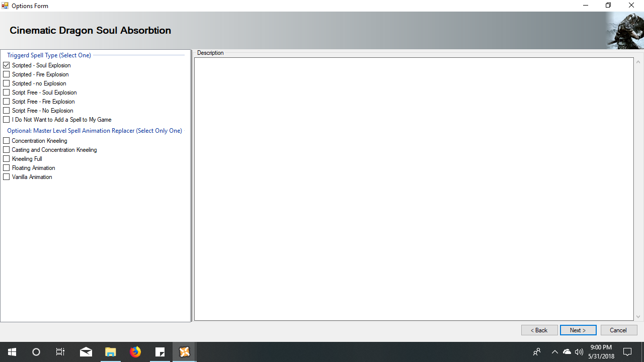This screenshot has width=644, height=362.
Task: Open the Action Center notifications icon
Action: click(x=627, y=352)
